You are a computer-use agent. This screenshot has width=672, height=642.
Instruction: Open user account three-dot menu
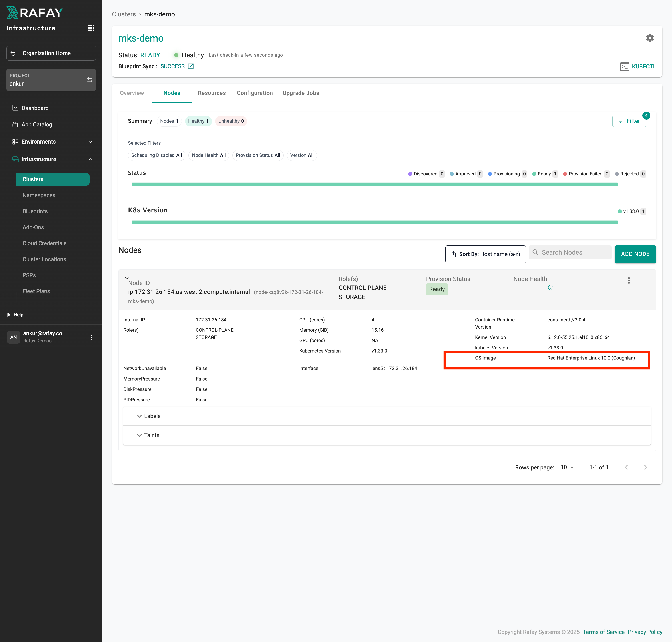tap(91, 337)
